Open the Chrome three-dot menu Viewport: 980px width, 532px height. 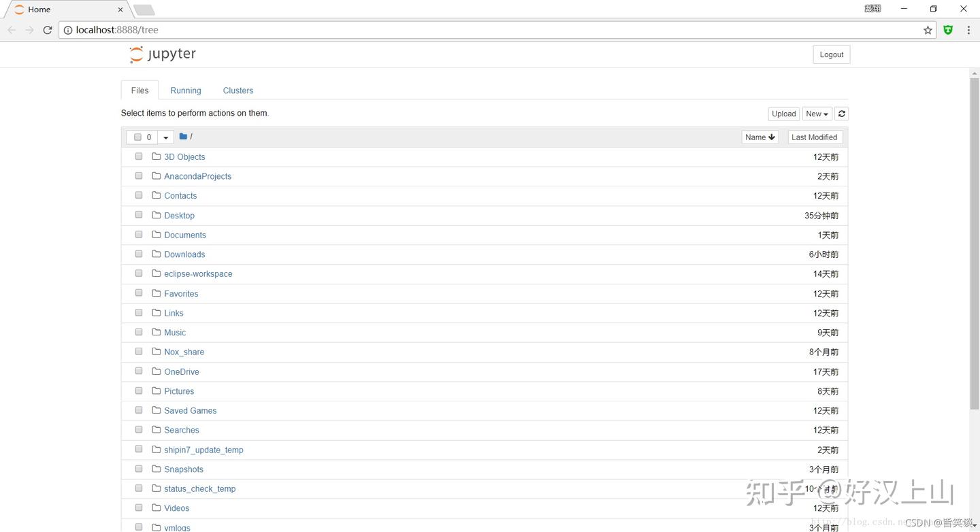coord(968,30)
